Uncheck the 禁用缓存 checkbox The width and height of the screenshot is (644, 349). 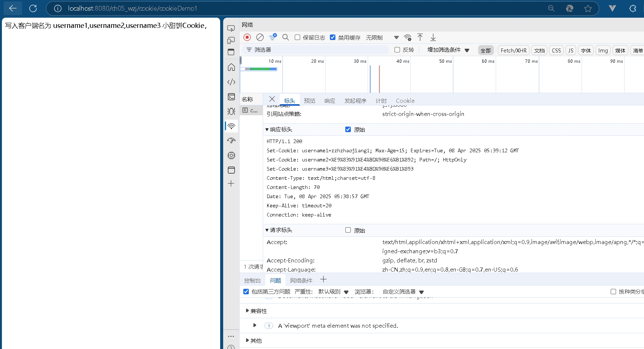pos(333,37)
